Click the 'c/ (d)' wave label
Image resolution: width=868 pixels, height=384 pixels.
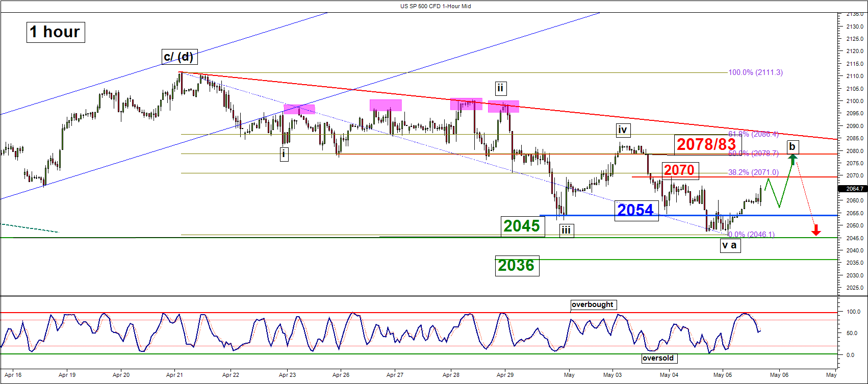[178, 57]
